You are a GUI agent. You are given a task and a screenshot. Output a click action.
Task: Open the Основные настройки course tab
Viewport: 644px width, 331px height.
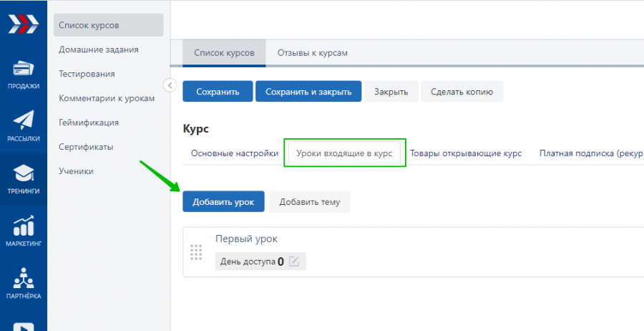235,153
